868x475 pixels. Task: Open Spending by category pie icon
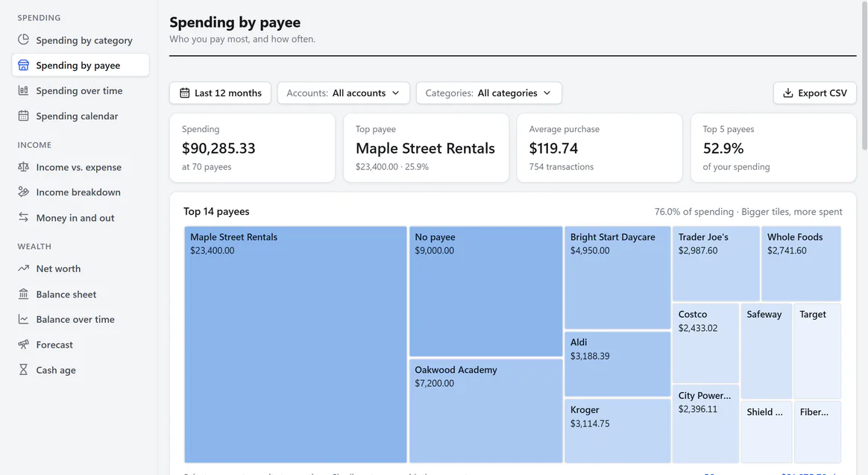(x=23, y=40)
